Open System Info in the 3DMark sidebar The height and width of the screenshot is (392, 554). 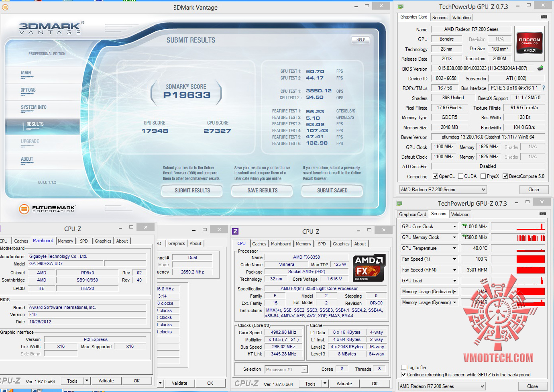[x=34, y=107]
